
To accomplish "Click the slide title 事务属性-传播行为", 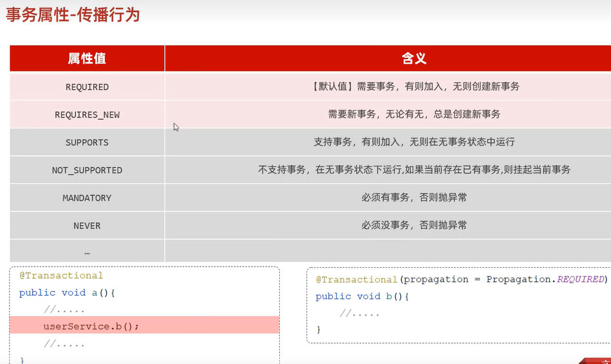I will [x=72, y=15].
